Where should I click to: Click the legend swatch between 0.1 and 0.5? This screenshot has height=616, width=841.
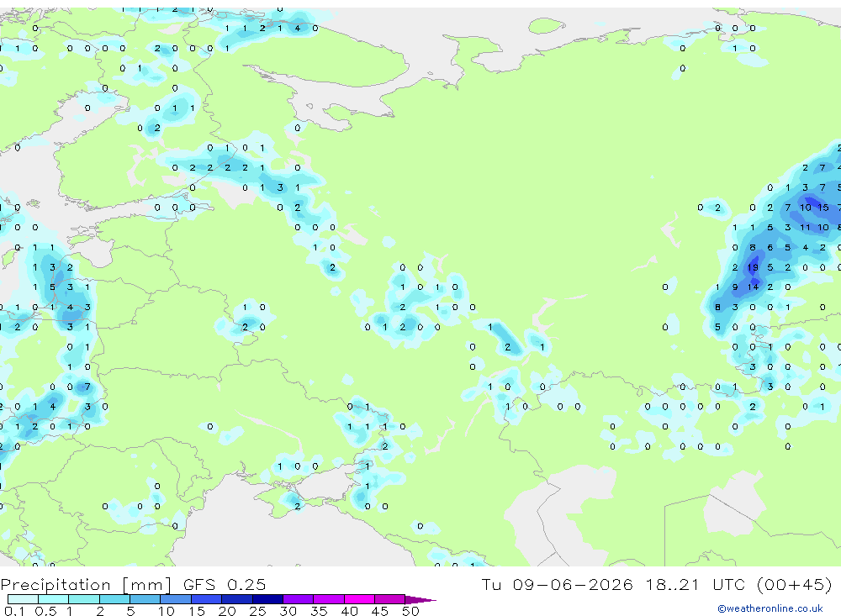pyautogui.click(x=23, y=599)
